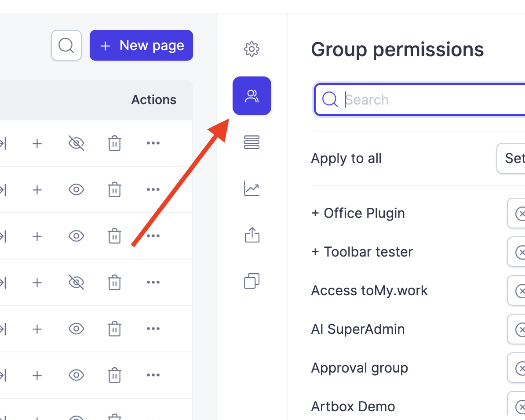Open the settings gear icon in the sidebar

pyautogui.click(x=252, y=49)
